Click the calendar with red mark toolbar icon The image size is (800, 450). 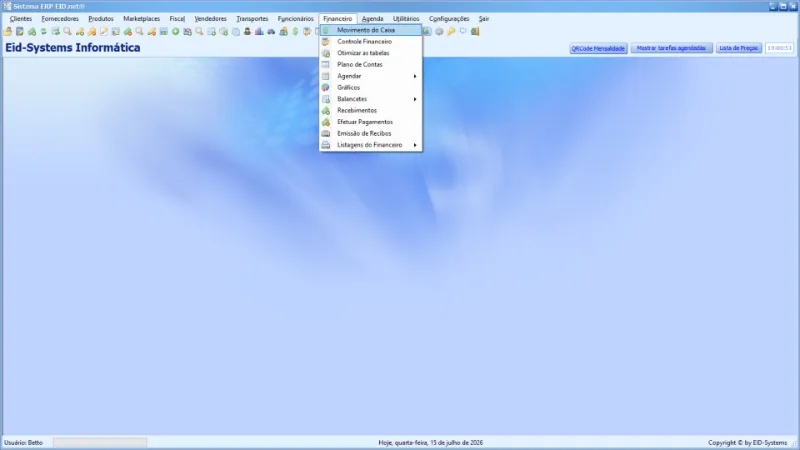click(x=187, y=32)
